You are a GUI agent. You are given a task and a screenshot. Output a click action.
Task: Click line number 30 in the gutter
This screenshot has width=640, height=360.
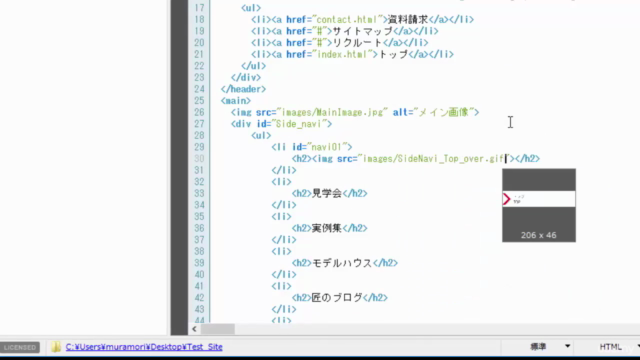click(199, 159)
